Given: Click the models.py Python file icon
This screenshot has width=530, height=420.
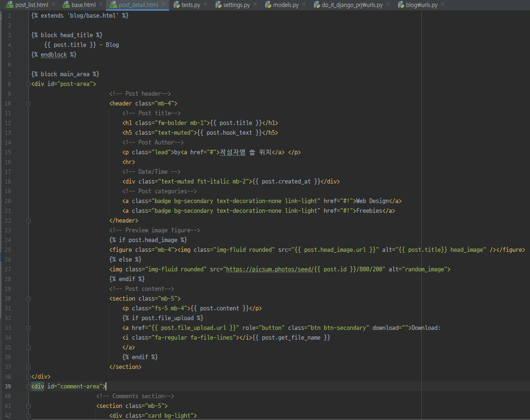Looking at the screenshot, I should click(268, 5).
